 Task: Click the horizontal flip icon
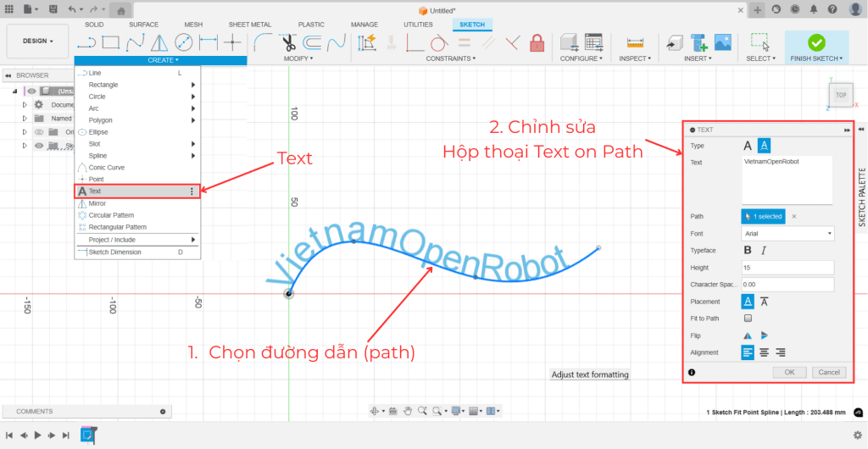pos(748,335)
